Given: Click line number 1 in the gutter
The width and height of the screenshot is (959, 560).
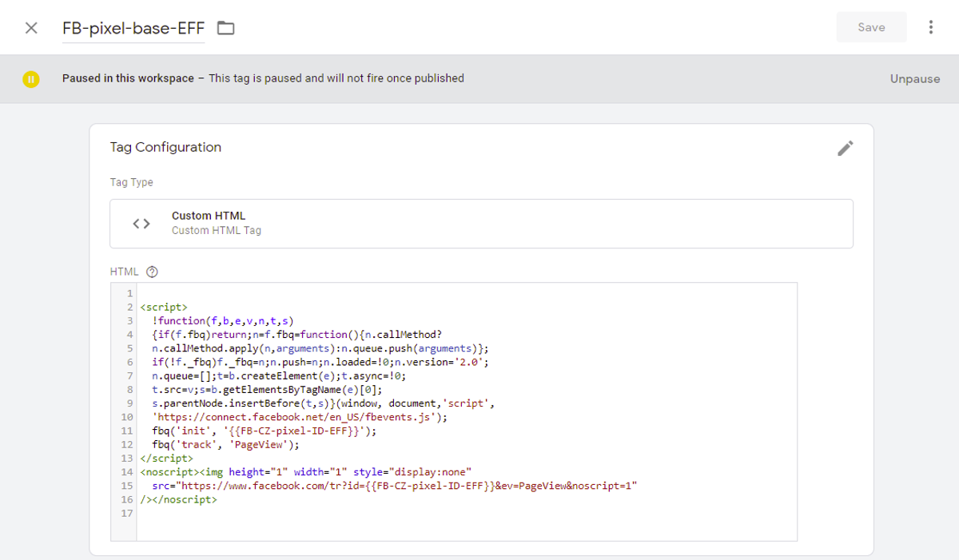Looking at the screenshot, I should coord(129,293).
